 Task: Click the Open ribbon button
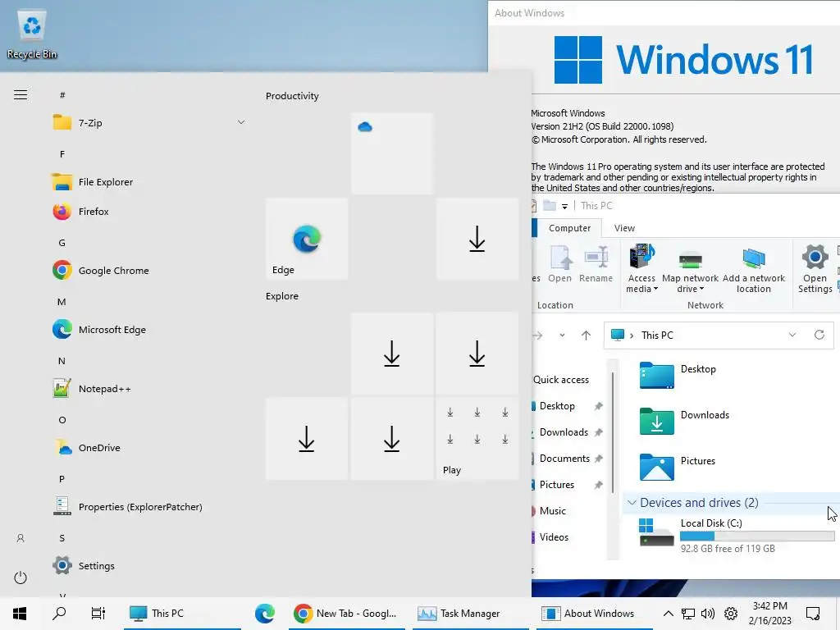[559, 264]
